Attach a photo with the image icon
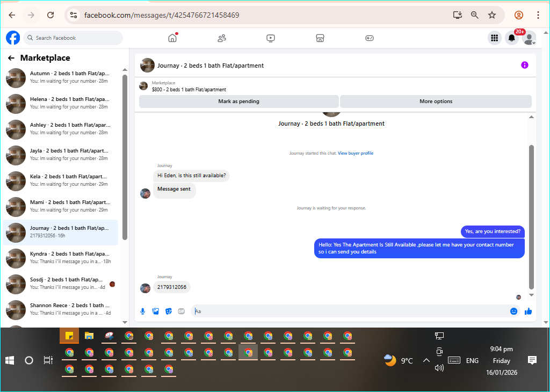Viewport: 550px width, 392px height. pos(156,311)
